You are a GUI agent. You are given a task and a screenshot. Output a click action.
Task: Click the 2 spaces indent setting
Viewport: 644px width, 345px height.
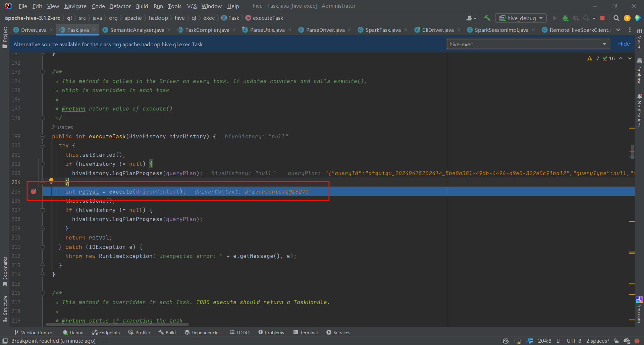(598, 341)
